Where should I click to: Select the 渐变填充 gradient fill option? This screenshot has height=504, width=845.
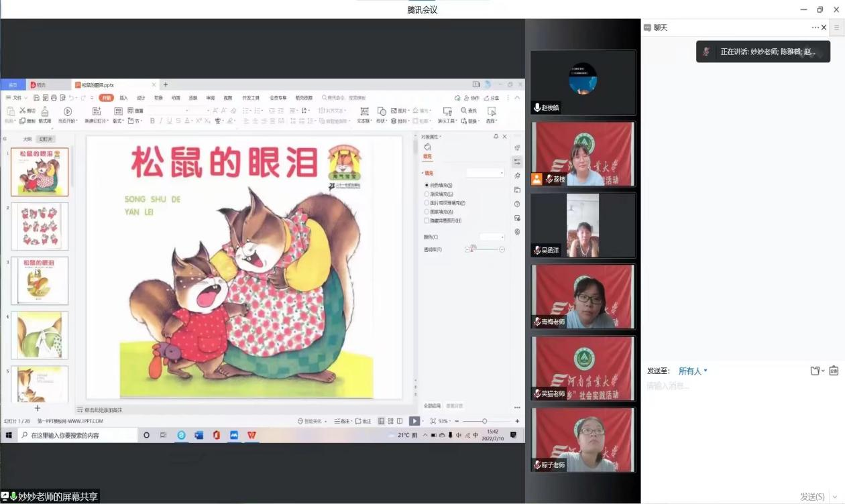[x=427, y=194]
